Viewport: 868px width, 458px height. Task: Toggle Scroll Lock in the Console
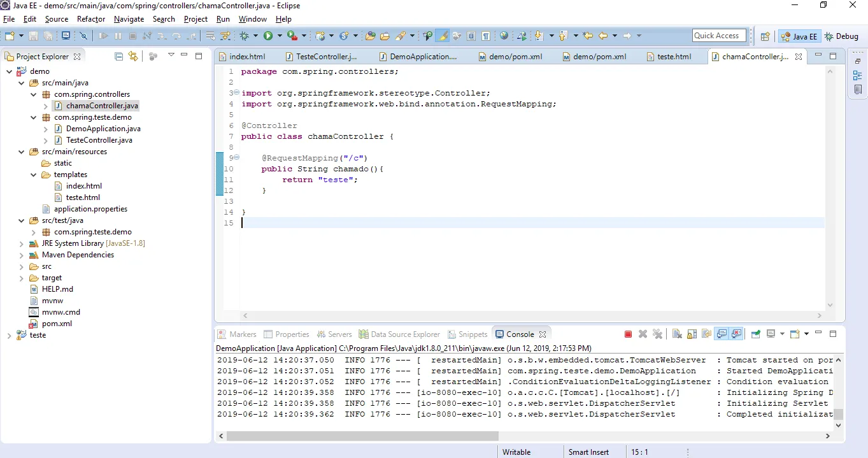(x=692, y=334)
